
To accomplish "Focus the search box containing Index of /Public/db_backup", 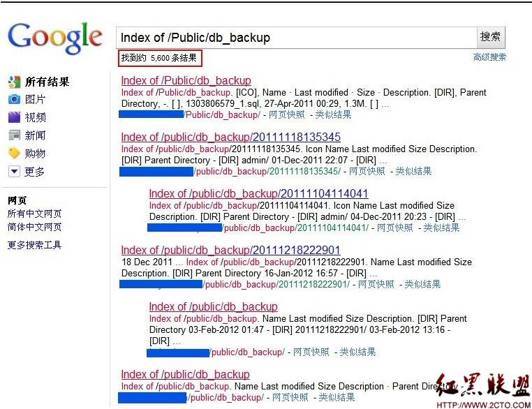I will (297, 37).
